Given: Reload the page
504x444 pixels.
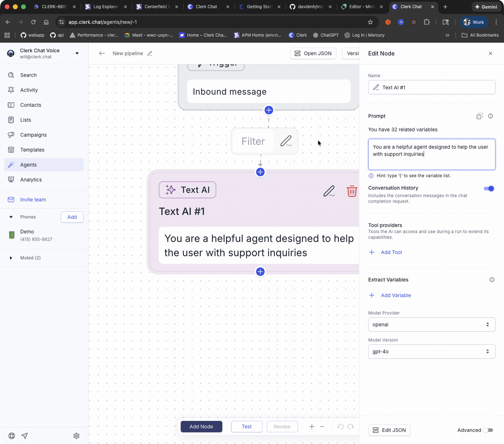Looking at the screenshot, I should coord(33,22).
